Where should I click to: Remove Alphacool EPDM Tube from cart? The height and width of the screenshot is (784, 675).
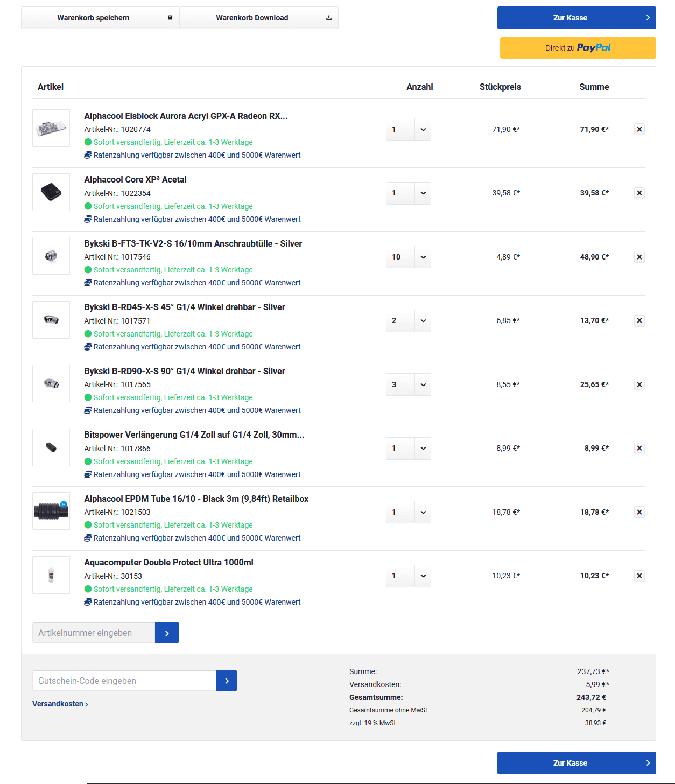point(639,512)
